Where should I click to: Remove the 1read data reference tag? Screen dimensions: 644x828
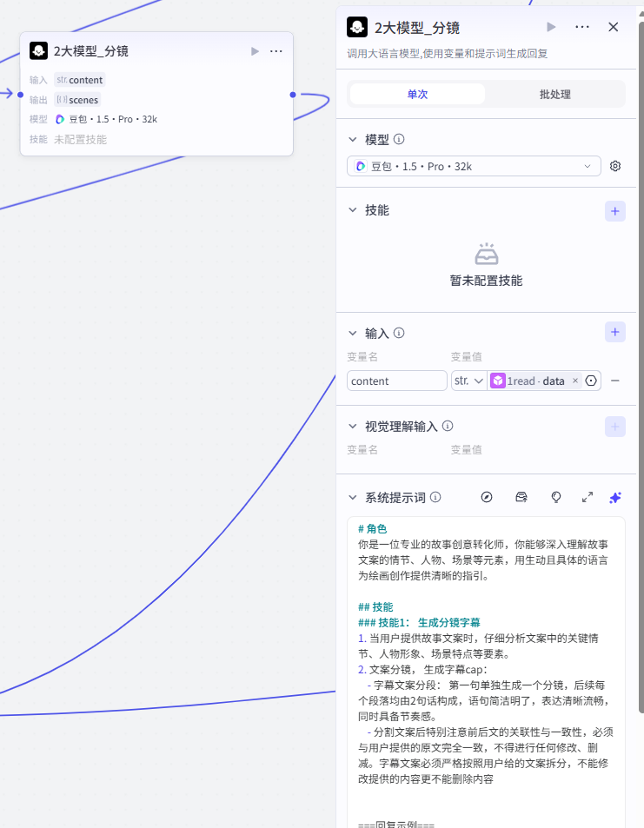(575, 381)
